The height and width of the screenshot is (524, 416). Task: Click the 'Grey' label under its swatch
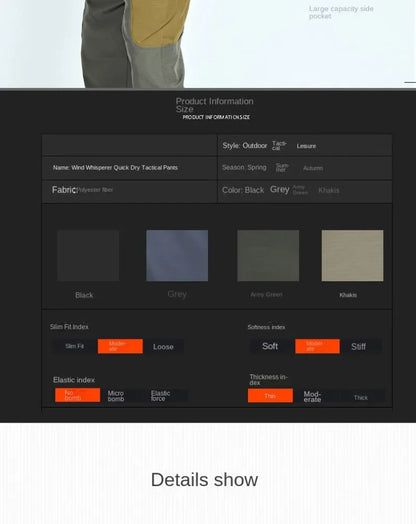tap(177, 294)
